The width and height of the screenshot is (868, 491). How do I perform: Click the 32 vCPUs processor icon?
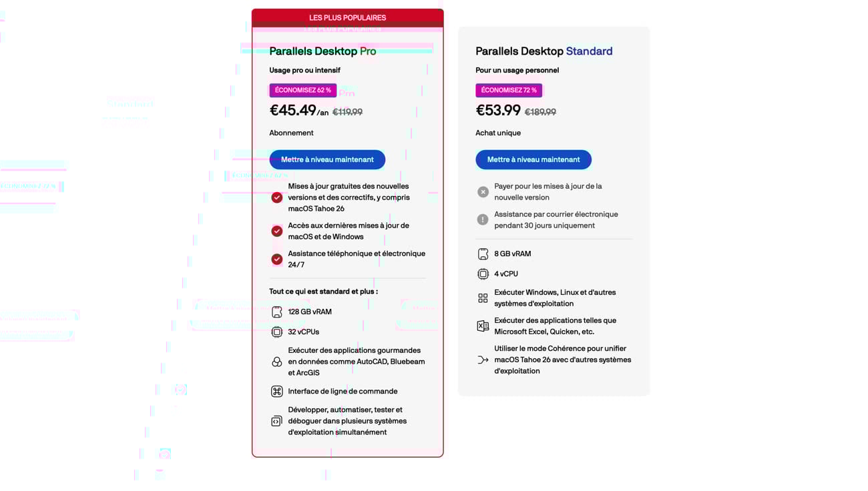277,332
